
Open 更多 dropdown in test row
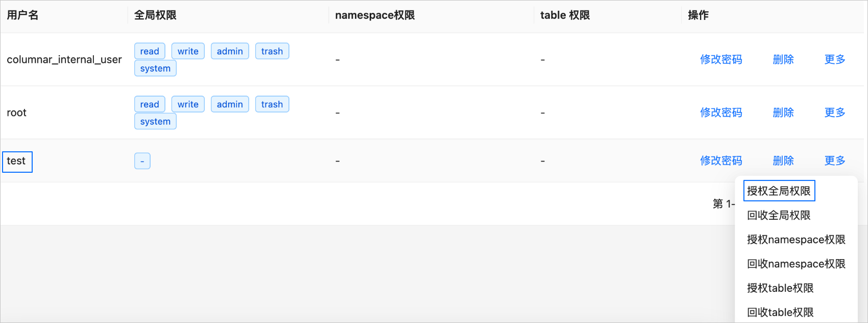tap(835, 160)
